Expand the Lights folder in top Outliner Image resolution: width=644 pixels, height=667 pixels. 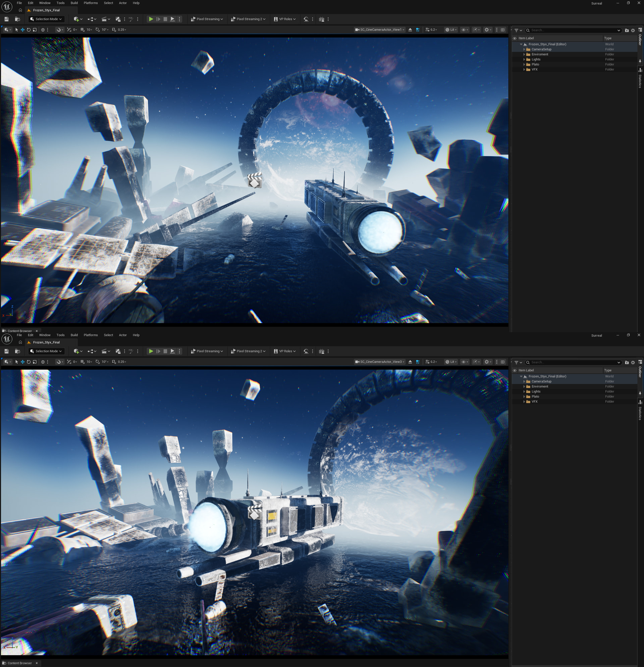pos(524,59)
